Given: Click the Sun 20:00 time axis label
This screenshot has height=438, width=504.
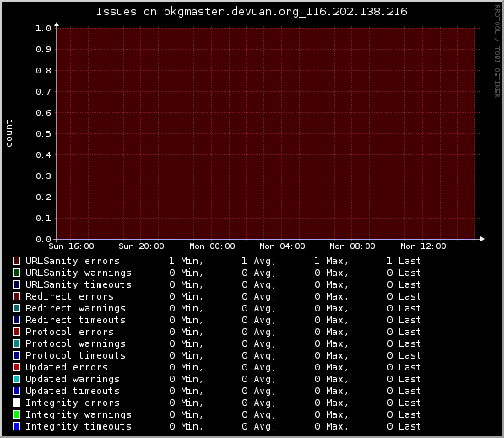Looking at the screenshot, I should [x=142, y=246].
